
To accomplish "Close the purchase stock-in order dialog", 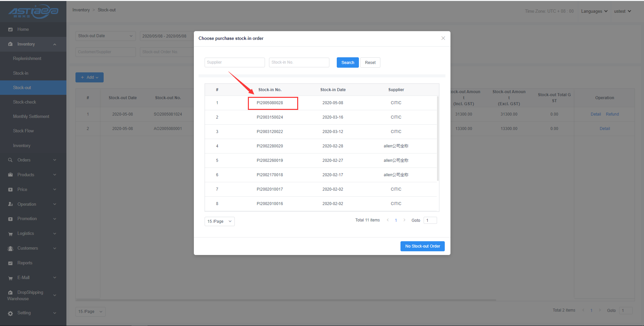I will (x=443, y=38).
